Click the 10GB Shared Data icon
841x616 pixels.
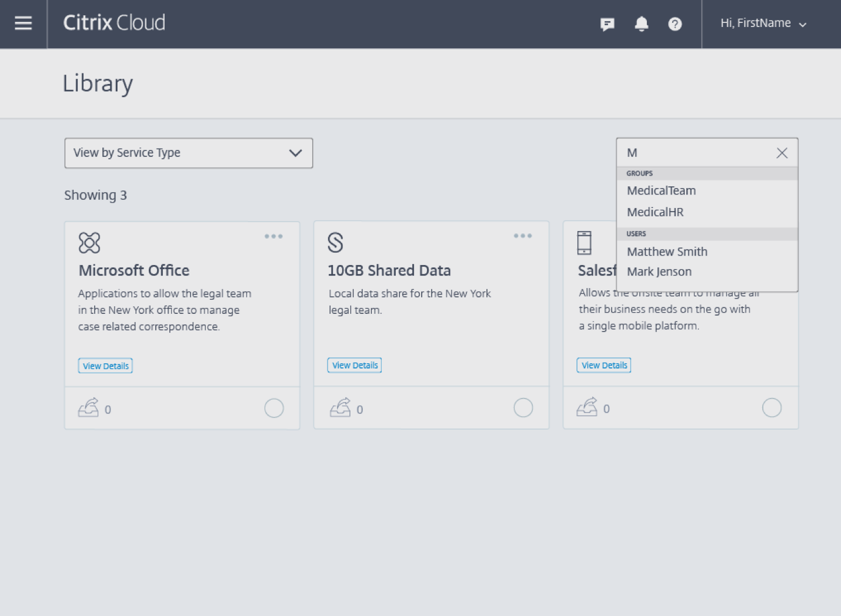point(335,242)
